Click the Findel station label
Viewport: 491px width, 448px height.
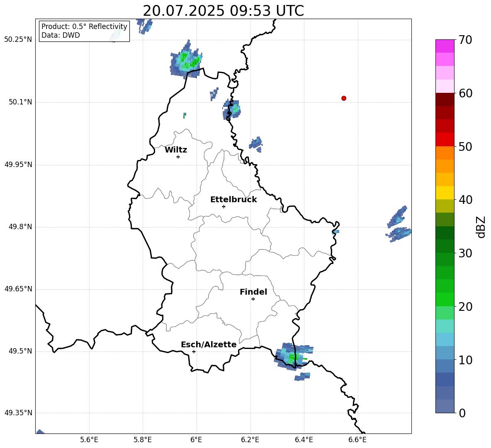click(x=253, y=292)
